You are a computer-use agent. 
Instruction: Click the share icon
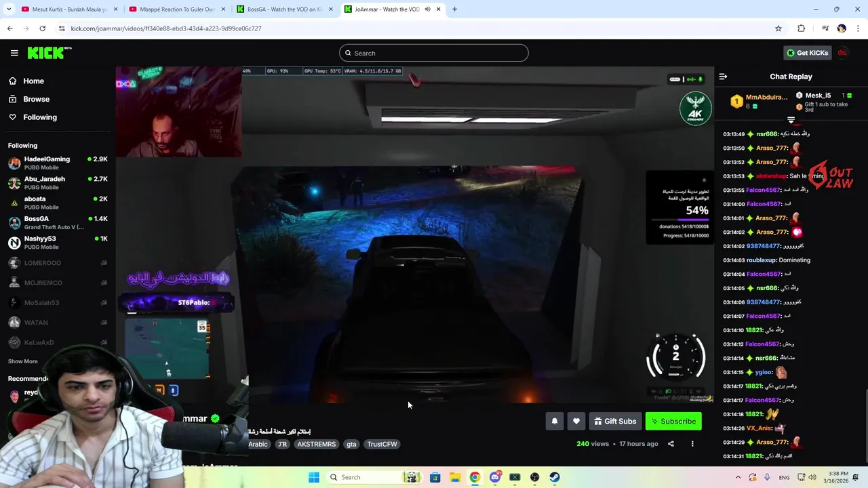click(x=671, y=444)
